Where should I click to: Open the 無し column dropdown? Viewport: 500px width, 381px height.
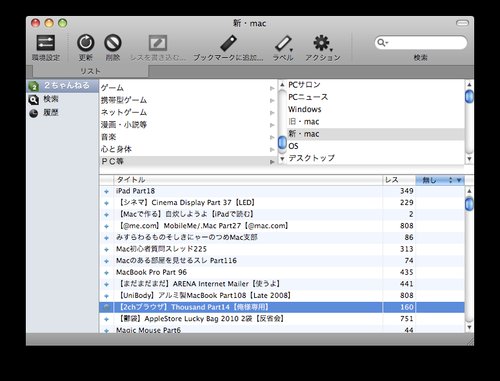tap(440, 180)
